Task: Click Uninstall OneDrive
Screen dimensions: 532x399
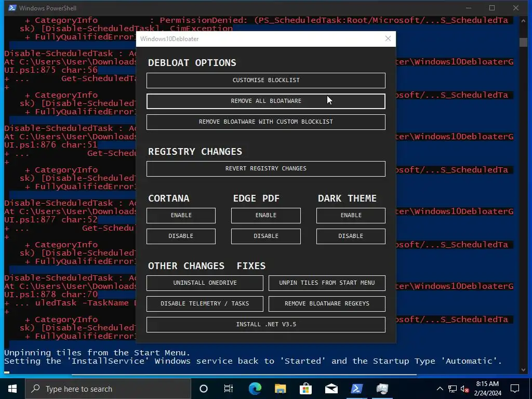Action: pos(205,283)
